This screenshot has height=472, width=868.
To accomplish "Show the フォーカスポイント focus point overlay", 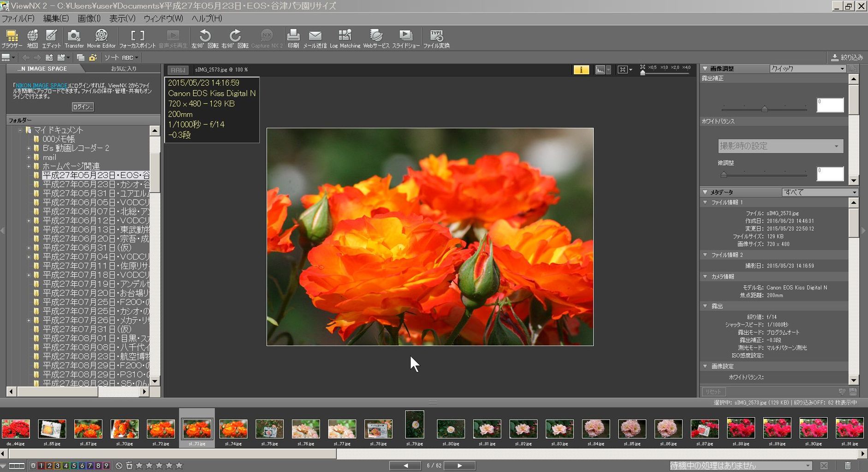I will [137, 39].
